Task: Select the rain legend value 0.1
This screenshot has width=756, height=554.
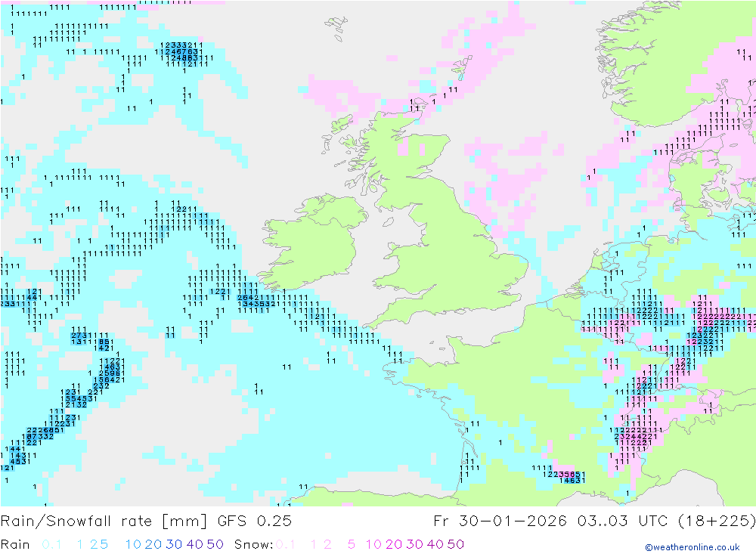Action: point(51,544)
